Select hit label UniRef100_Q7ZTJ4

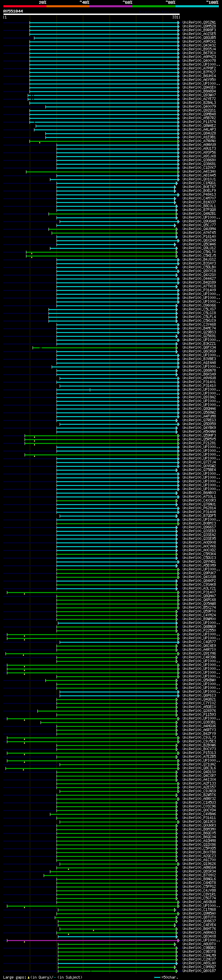tap(199, 462)
